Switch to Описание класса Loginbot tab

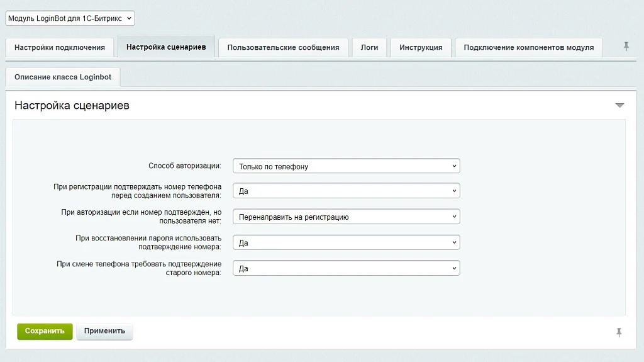click(x=63, y=77)
